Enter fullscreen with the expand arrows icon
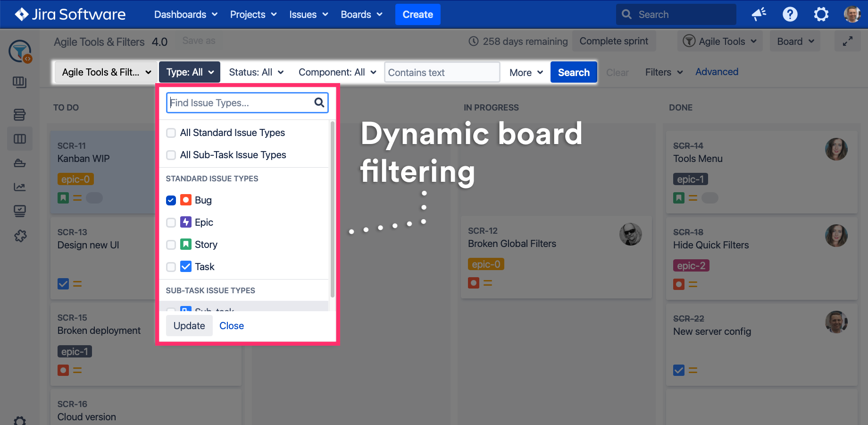 pos(847,42)
